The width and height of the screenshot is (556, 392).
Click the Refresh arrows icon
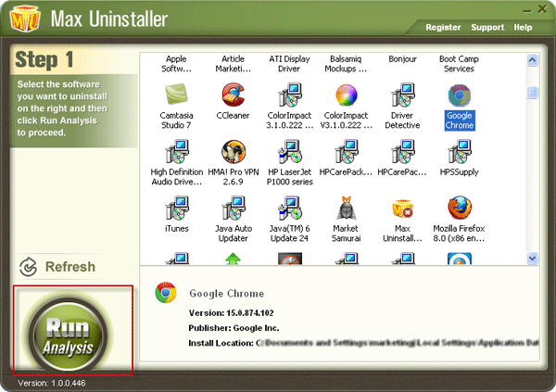coord(29,267)
